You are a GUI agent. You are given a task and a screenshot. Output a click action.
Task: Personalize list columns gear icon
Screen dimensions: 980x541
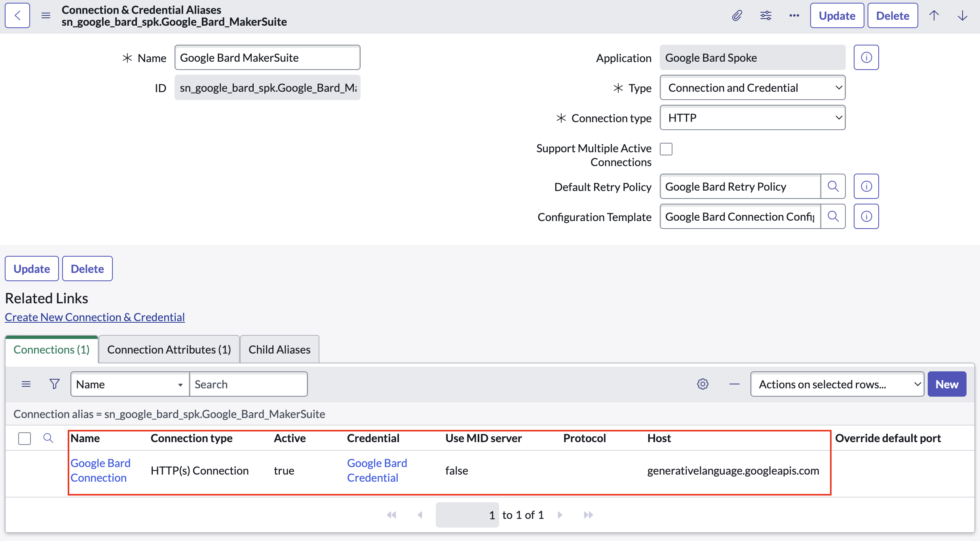(x=703, y=384)
